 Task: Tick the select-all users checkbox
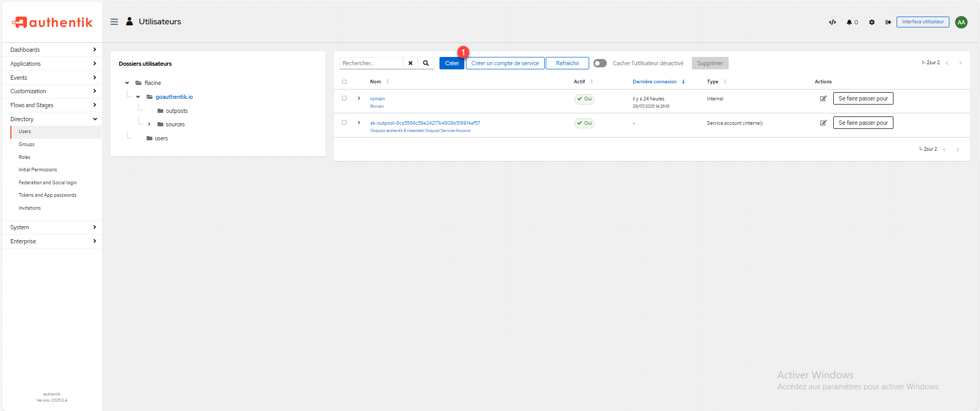point(344,82)
